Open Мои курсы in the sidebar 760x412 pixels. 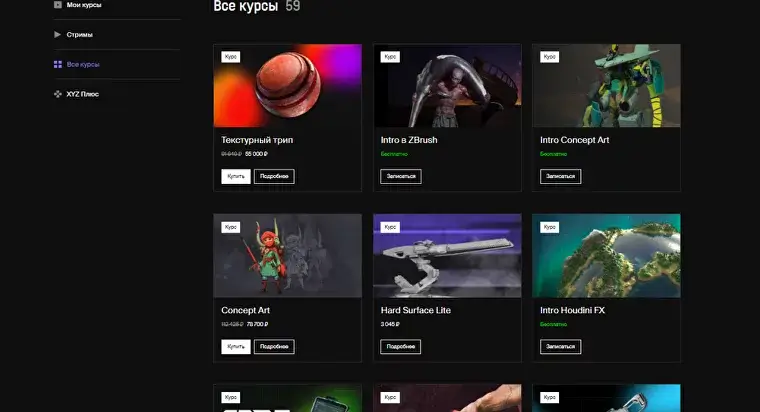(x=84, y=5)
